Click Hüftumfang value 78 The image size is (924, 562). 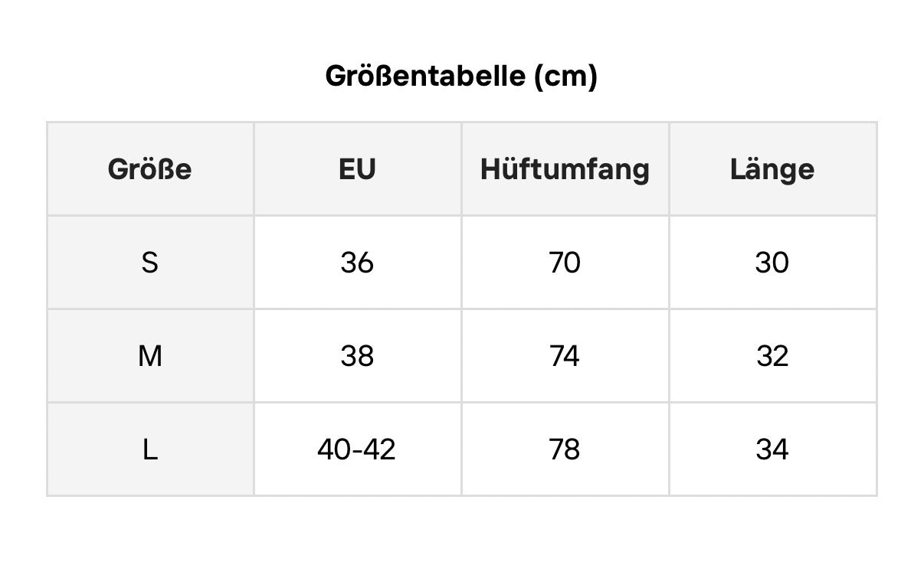[565, 449]
